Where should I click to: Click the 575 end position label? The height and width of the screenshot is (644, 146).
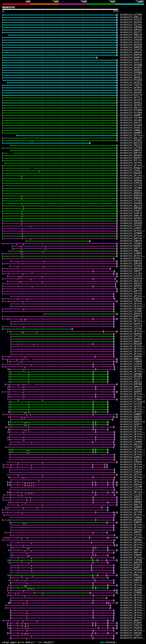pos(115,11)
